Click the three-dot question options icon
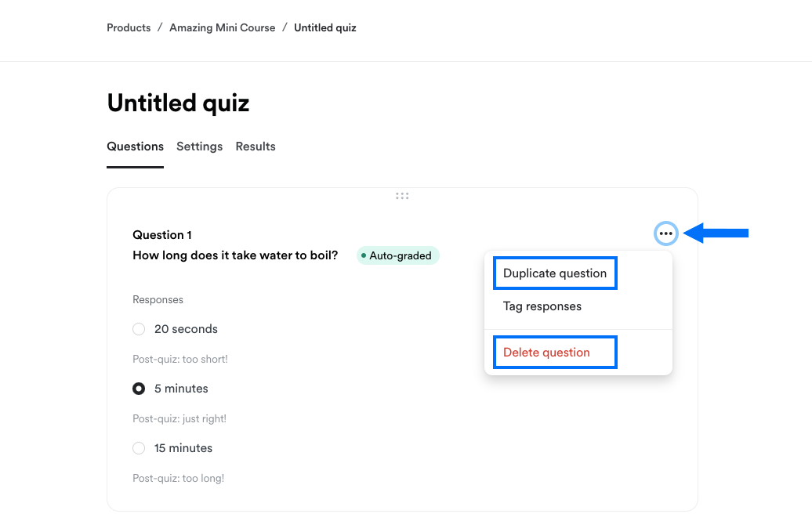 tap(665, 233)
